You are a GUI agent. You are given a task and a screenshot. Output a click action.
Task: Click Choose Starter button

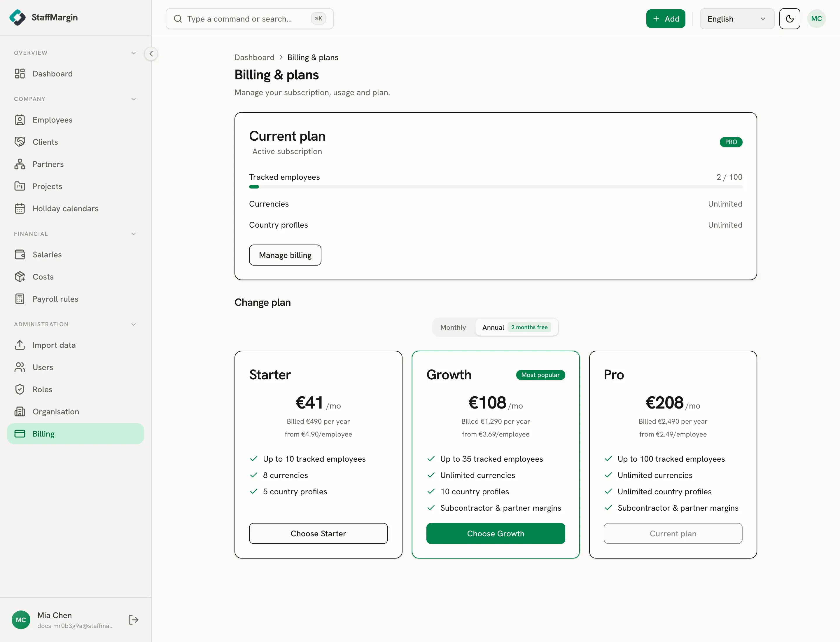318,533
